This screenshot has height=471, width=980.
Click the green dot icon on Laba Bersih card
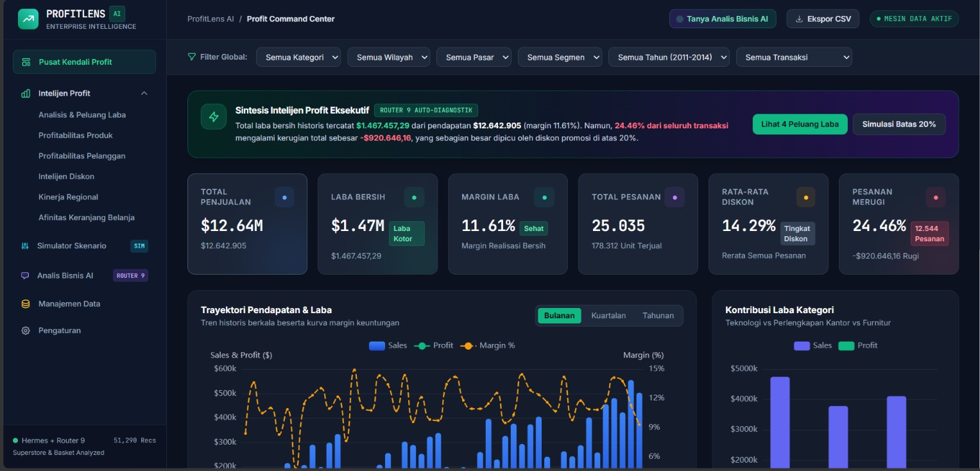[414, 197]
